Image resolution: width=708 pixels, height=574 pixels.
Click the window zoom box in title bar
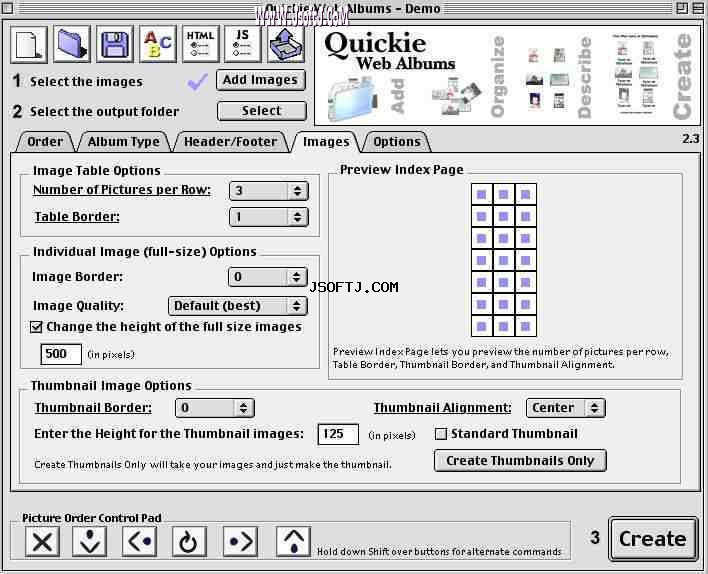click(682, 8)
